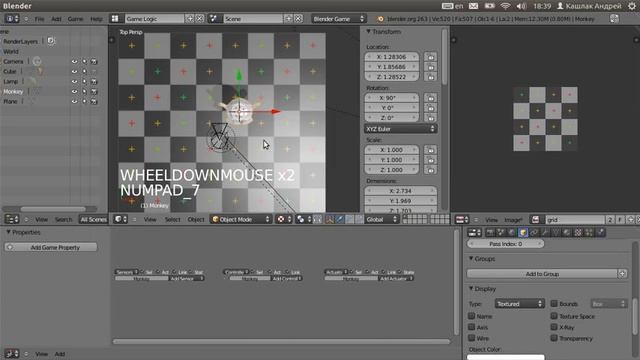Click the image browse icon next to grid field
The image size is (640, 360).
535,220
